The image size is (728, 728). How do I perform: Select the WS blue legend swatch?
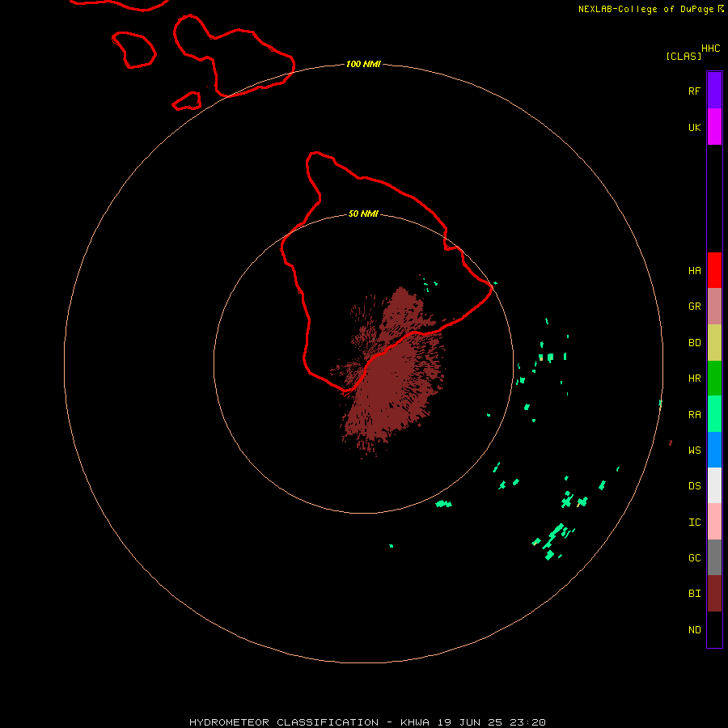click(x=714, y=450)
